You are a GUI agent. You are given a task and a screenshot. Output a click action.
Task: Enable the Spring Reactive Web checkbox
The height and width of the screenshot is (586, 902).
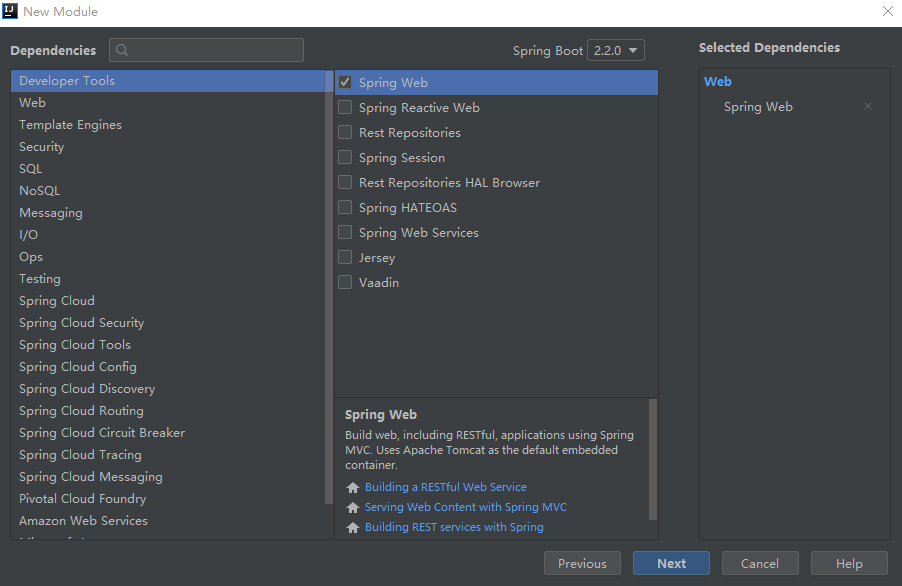pyautogui.click(x=345, y=108)
